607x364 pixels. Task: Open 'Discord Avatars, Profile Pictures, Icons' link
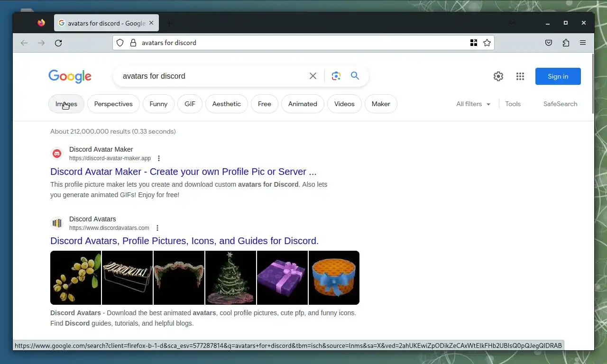[184, 241]
